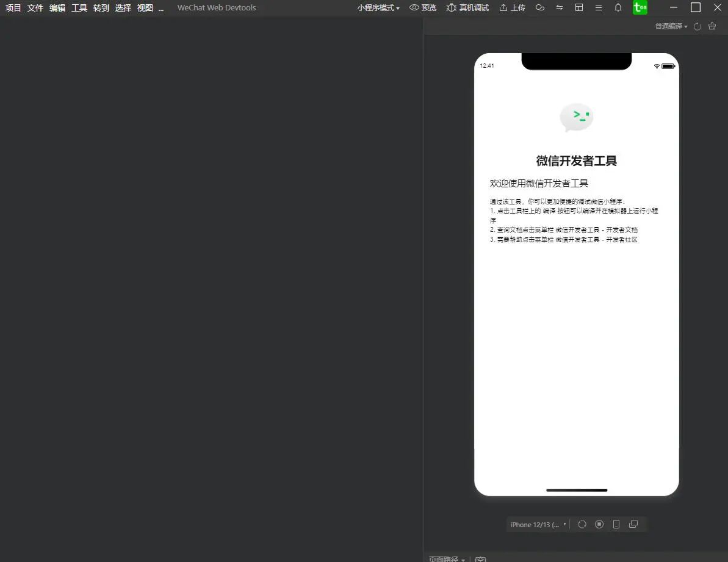This screenshot has width=728, height=562.
Task: Open the 视图 menu
Action: click(x=145, y=8)
